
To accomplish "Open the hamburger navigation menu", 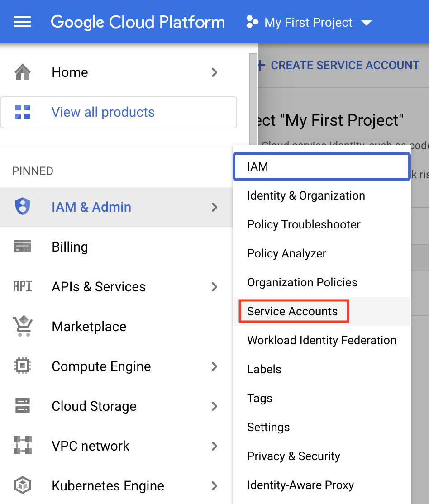I will [23, 22].
